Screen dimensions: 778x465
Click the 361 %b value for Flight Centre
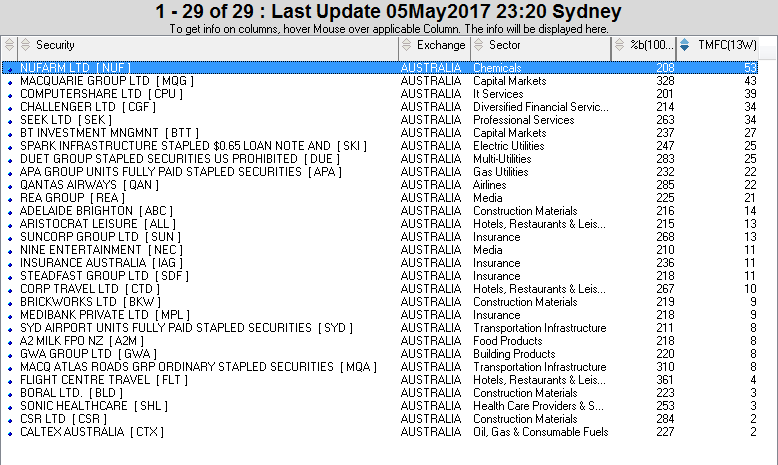point(665,380)
